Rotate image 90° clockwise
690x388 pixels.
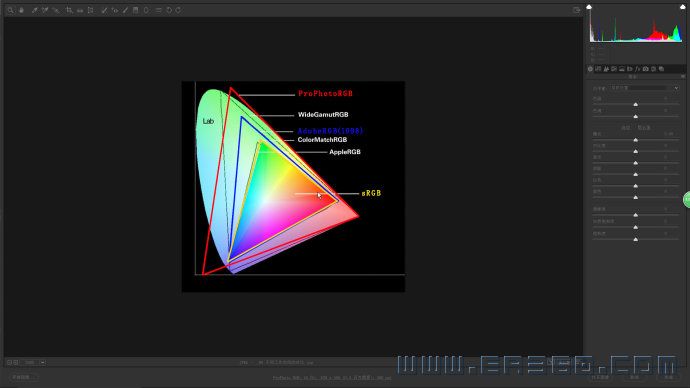click(x=179, y=10)
